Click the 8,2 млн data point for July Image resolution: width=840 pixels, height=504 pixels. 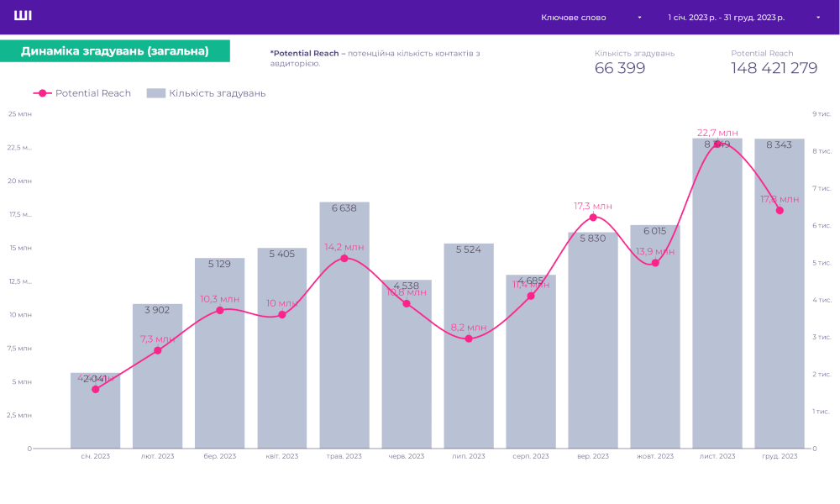[469, 339]
